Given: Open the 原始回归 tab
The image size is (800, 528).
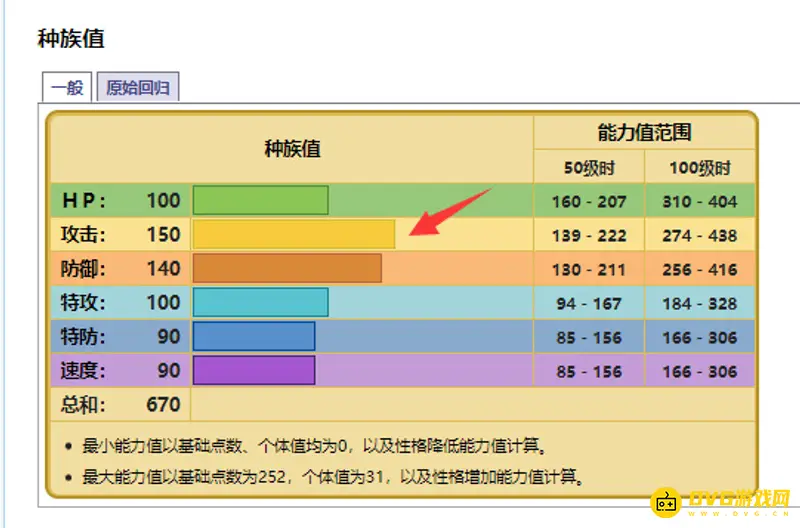Looking at the screenshot, I should (x=137, y=87).
